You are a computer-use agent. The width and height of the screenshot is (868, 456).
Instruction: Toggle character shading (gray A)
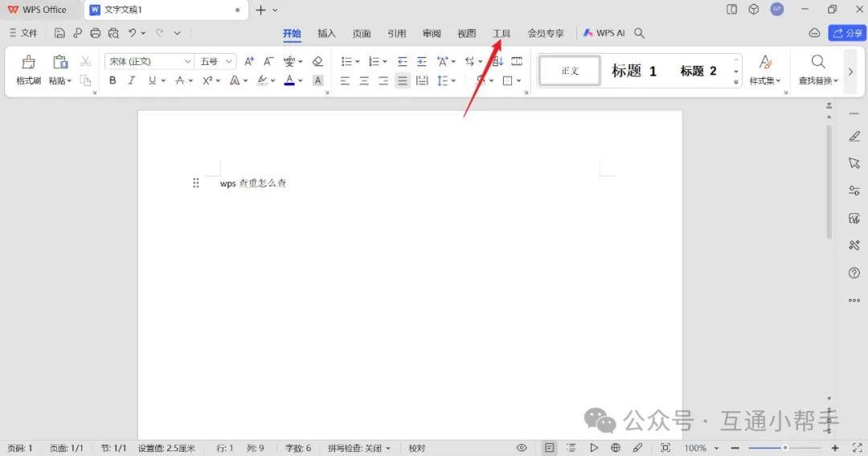pos(317,81)
